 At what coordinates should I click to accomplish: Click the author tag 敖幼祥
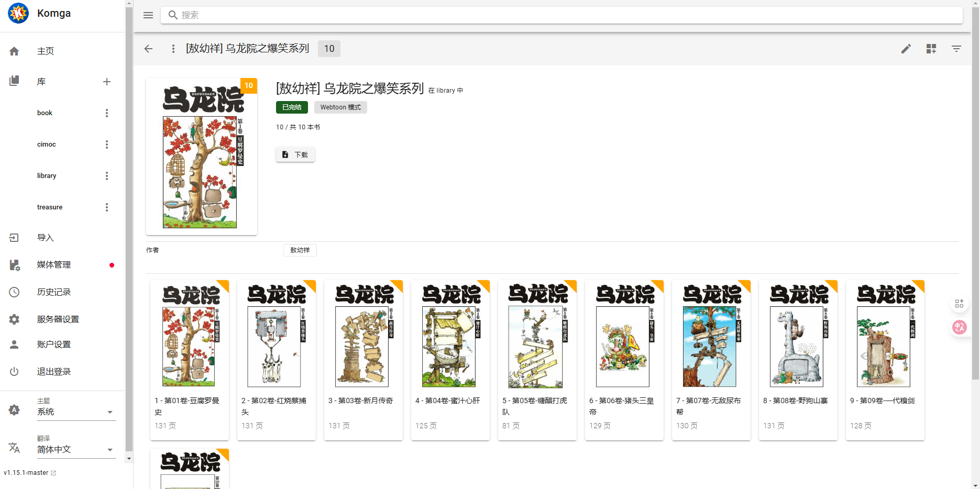click(300, 250)
